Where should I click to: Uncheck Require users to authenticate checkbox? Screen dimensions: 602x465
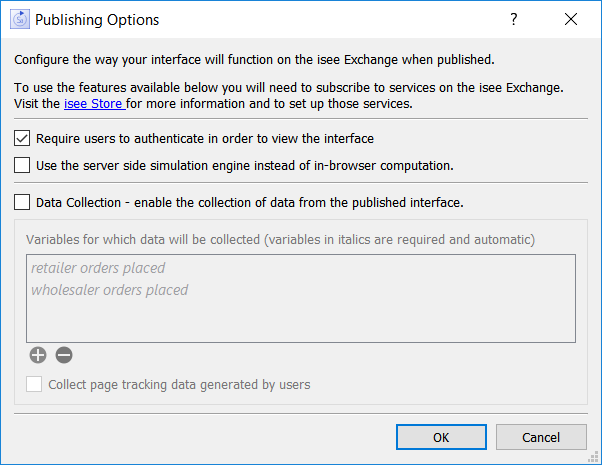pos(23,138)
